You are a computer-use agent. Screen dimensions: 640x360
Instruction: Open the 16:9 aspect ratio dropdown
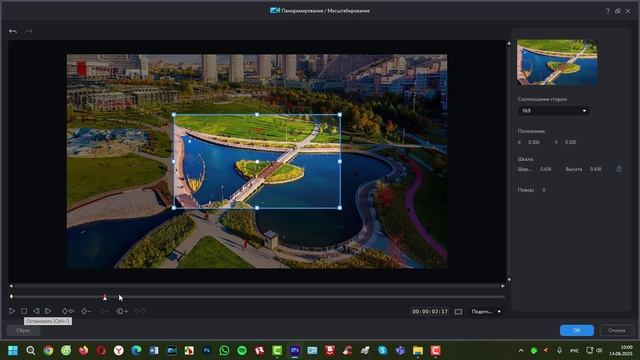[553, 111]
